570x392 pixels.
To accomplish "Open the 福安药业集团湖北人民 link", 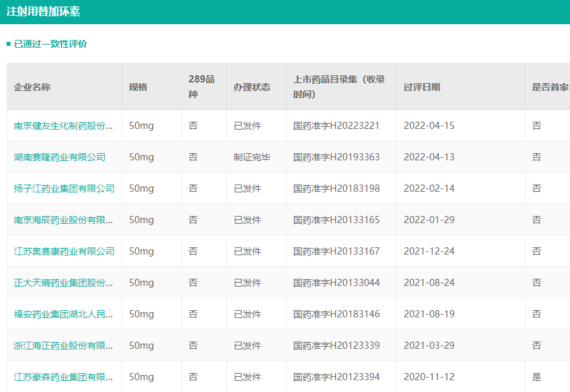I will pyautogui.click(x=63, y=314).
